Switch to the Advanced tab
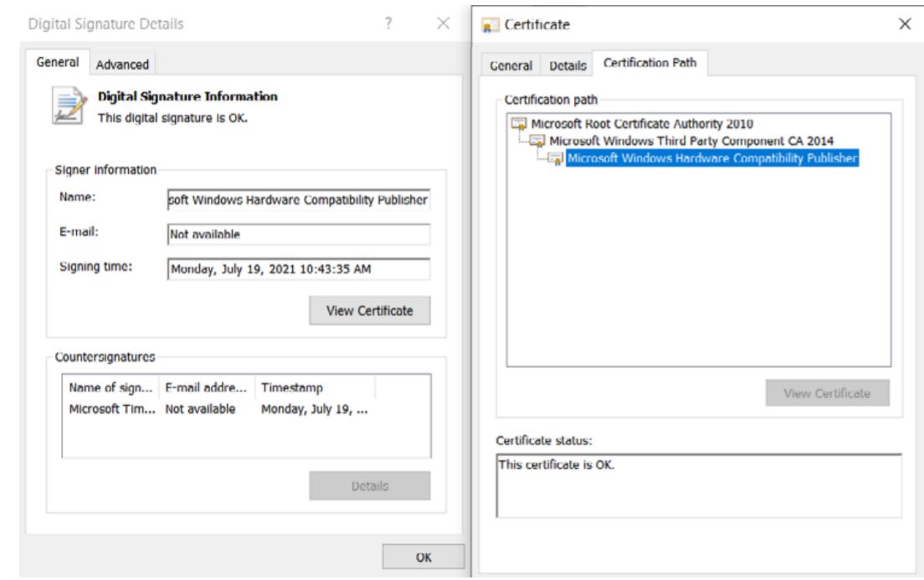This screenshot has height=580, width=924. click(x=121, y=64)
